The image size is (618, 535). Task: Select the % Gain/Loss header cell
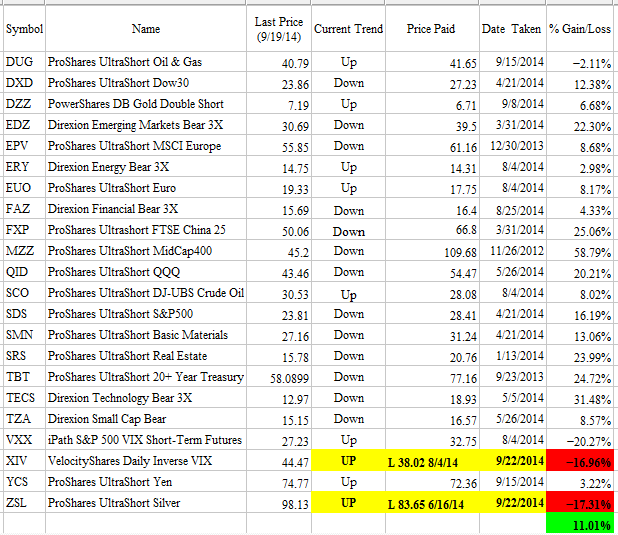click(x=582, y=28)
